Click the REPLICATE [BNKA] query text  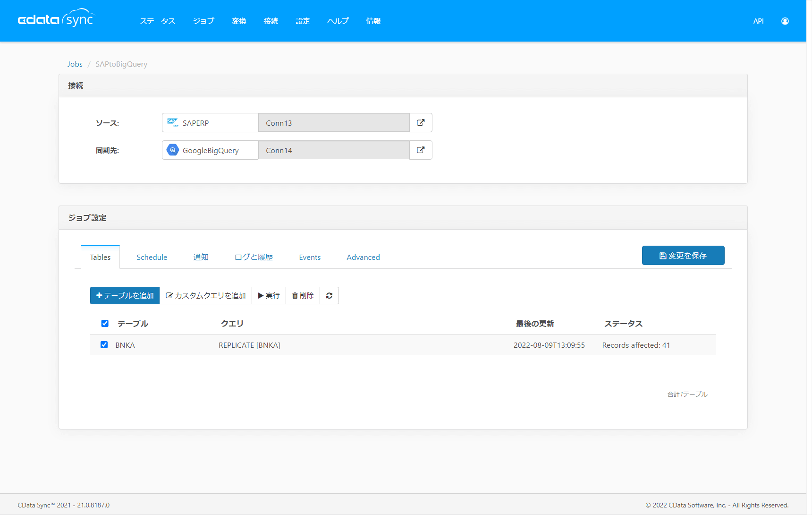coord(249,345)
